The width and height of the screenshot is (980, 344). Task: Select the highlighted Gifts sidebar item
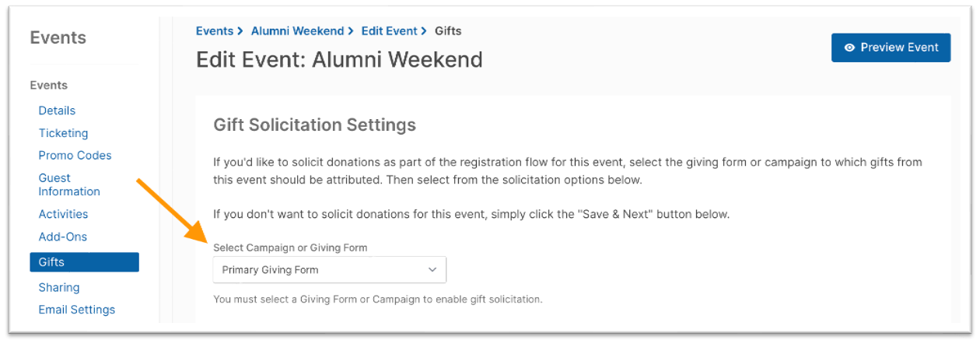click(84, 262)
